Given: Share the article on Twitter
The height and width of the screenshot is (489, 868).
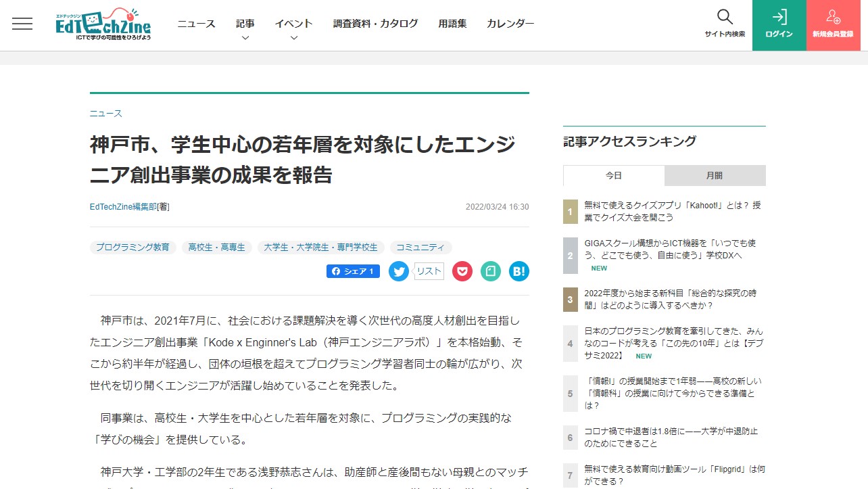Looking at the screenshot, I should pyautogui.click(x=399, y=271).
